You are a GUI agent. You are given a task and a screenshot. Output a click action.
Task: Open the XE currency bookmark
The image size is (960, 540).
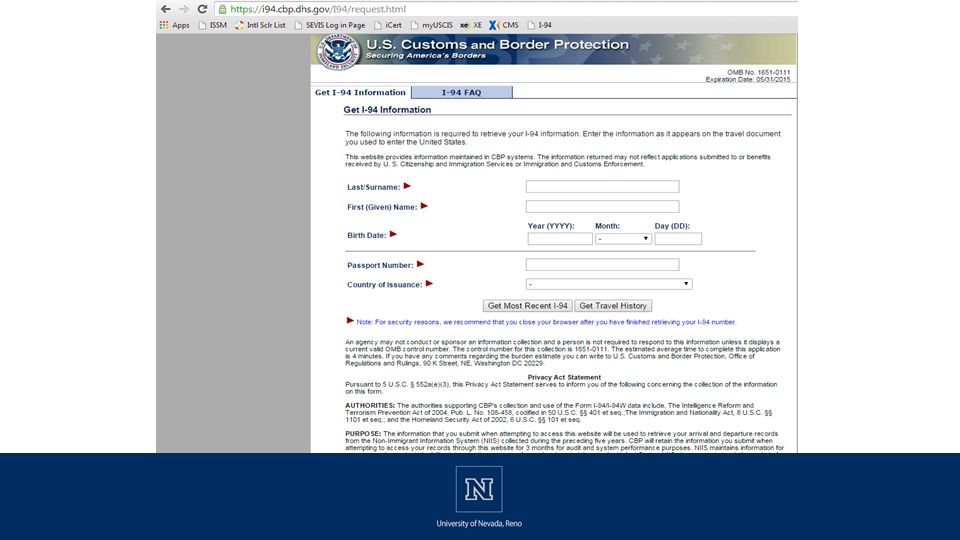coord(471,25)
